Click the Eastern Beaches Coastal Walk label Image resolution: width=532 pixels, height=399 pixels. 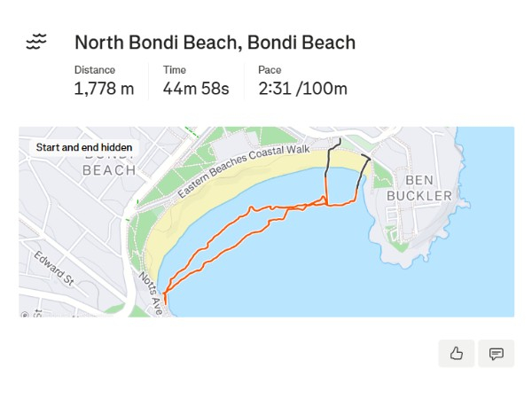tap(243, 172)
